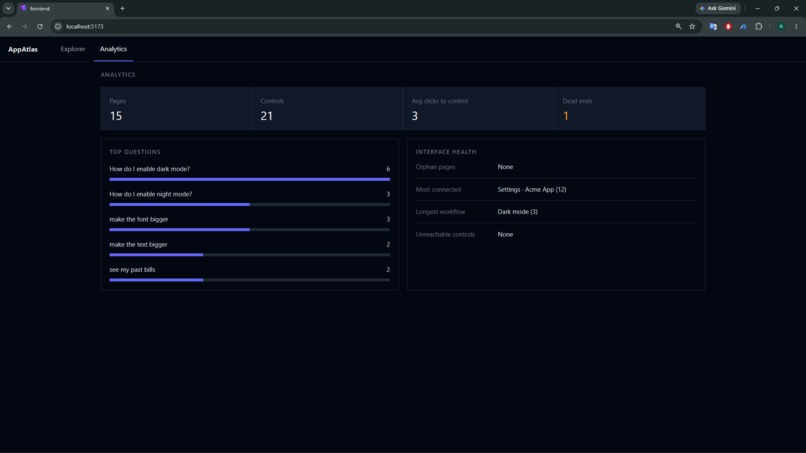806x453 pixels.
Task: Click the AppAtlas logo
Action: coord(23,49)
